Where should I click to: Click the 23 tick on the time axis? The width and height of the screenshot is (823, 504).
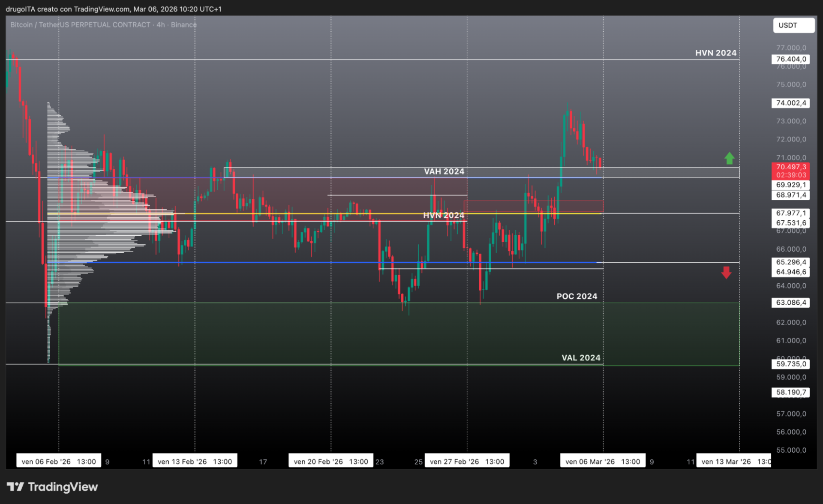point(380,462)
